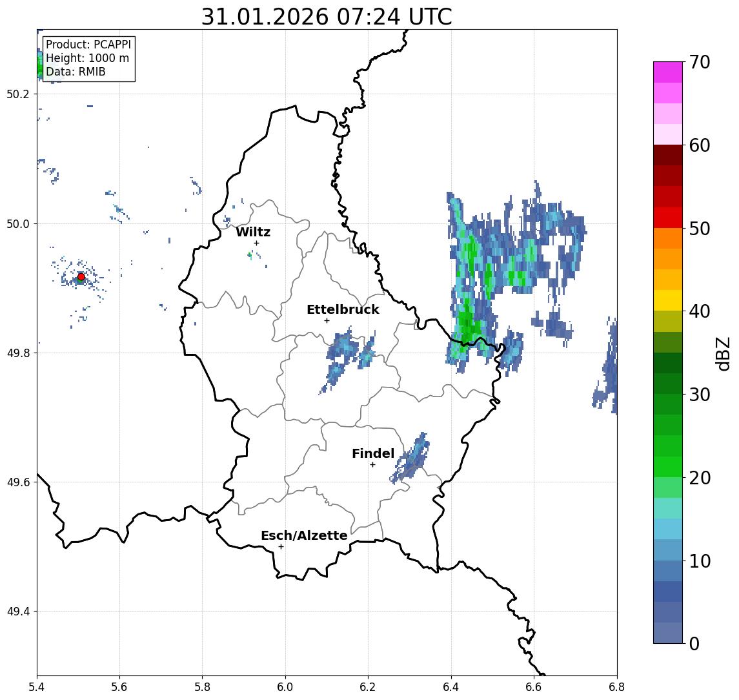Click the title '31.01.2026 07:24 UTC'
Screen dimensions: 739x700
(327, 17)
